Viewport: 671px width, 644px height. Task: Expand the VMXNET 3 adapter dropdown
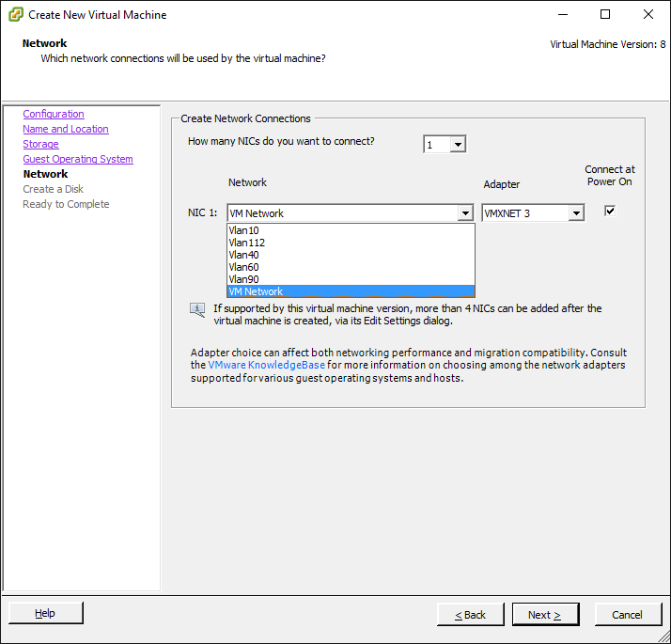[x=576, y=212]
